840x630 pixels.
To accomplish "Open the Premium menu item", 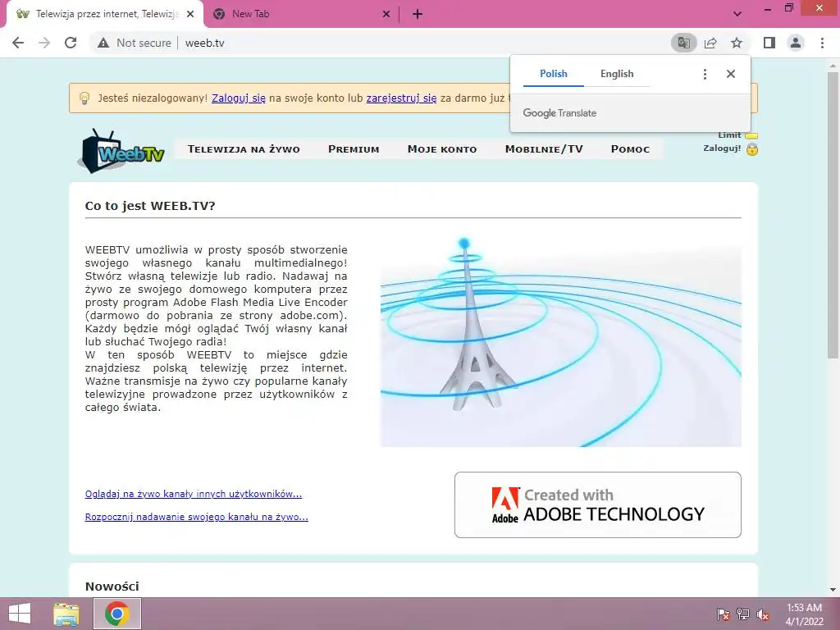I will click(x=354, y=149).
